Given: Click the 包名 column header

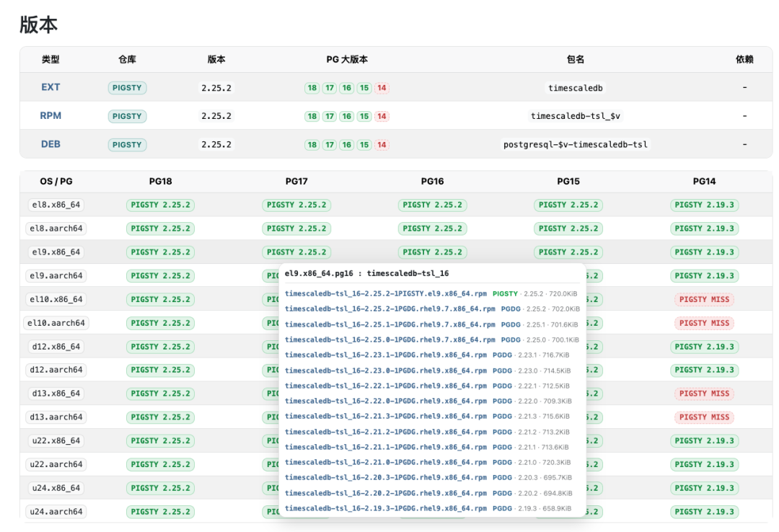Looking at the screenshot, I should [576, 60].
